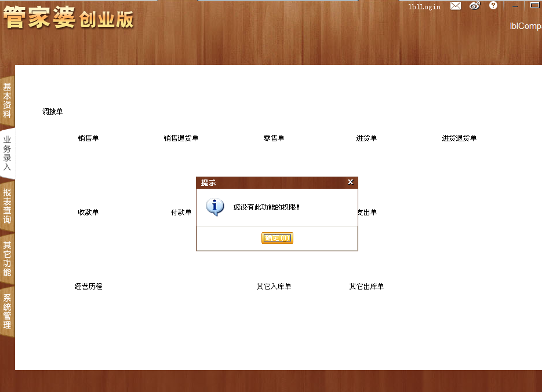Confirm the permission dialog with 确定

[x=277, y=238]
